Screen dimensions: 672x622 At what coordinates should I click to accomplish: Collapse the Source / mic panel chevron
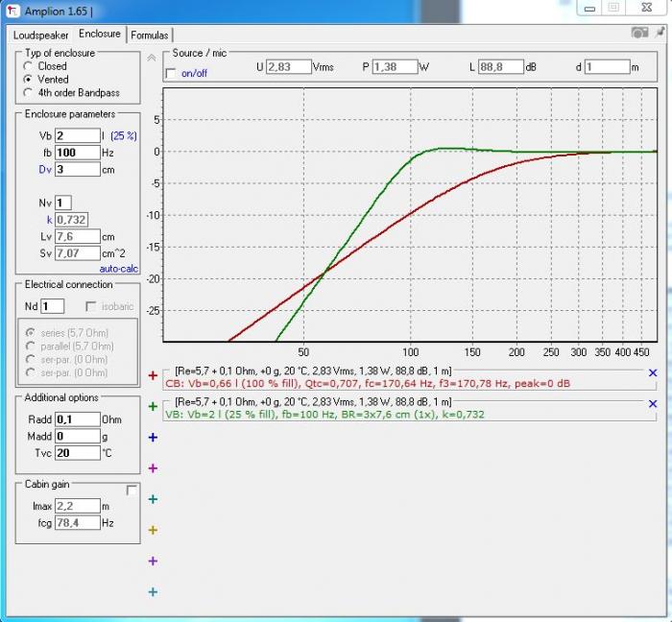click(152, 58)
